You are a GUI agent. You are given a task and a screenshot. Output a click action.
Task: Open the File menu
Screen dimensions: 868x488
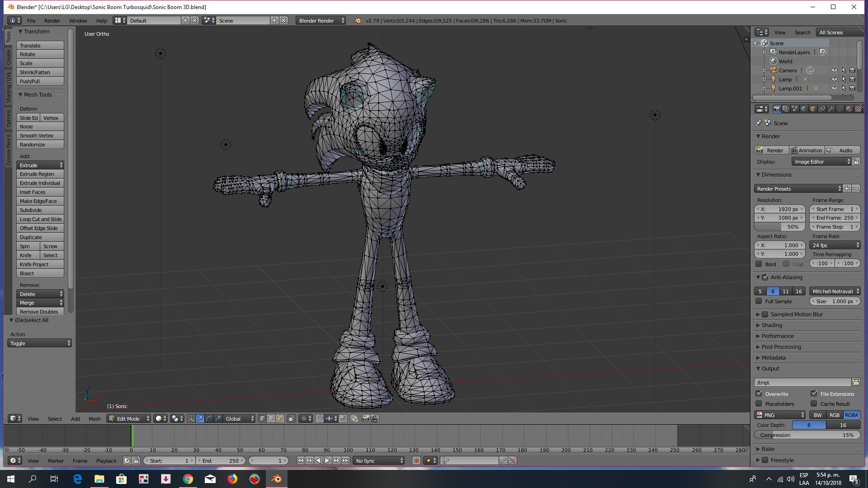click(x=31, y=21)
